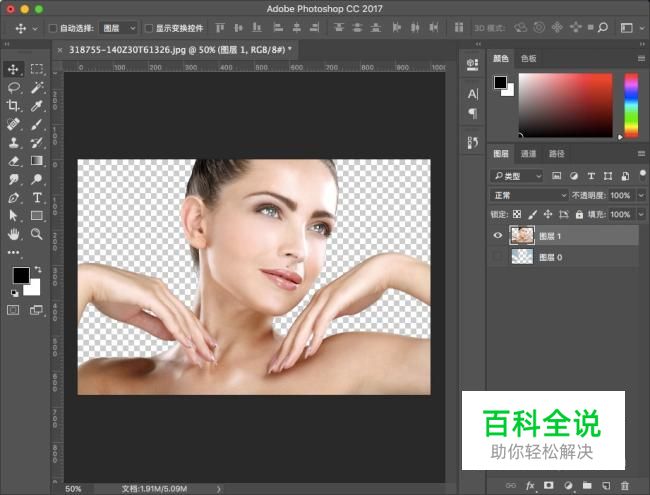This screenshot has width=650, height=495.
Task: Toggle lock transparent pixels
Action: point(517,214)
